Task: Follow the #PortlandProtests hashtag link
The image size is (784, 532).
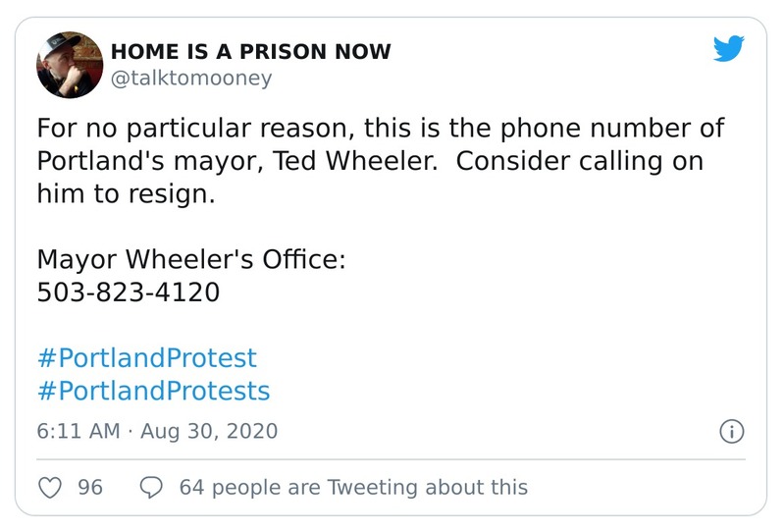Action: pos(153,391)
